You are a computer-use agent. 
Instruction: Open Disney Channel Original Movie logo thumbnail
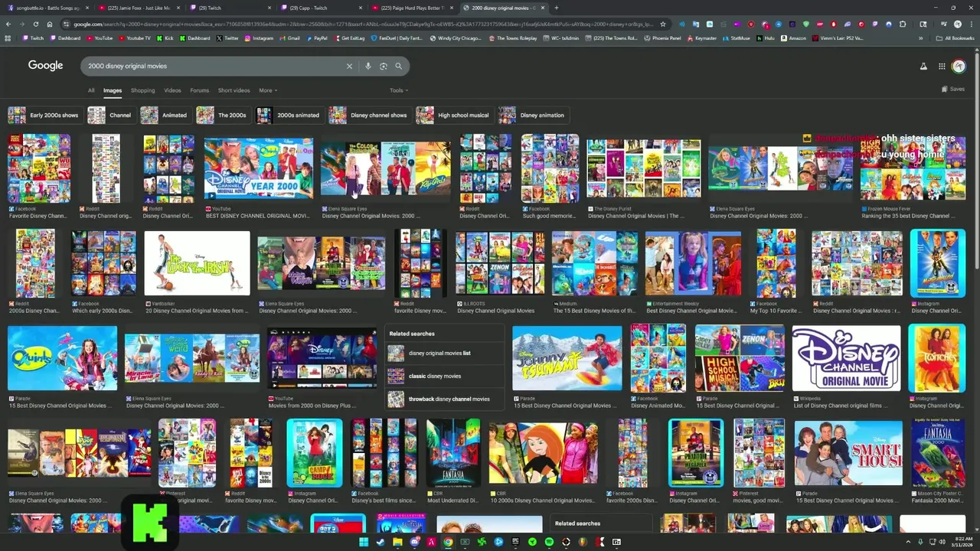click(846, 358)
